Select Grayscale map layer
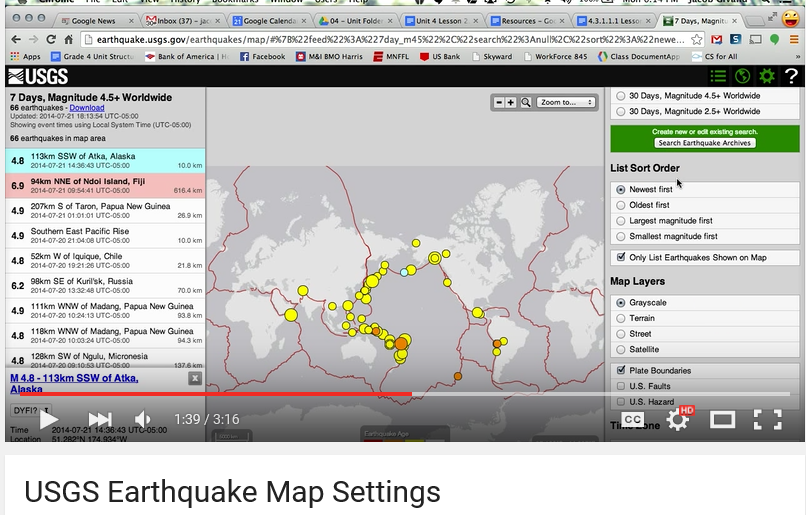The height and width of the screenshot is (515, 806). coord(705,303)
